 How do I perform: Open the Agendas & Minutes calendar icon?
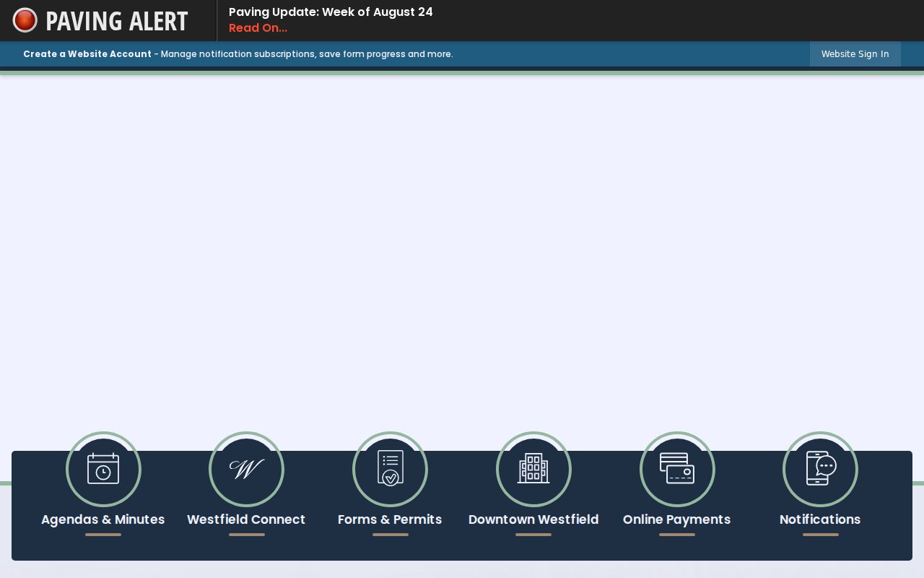click(103, 470)
